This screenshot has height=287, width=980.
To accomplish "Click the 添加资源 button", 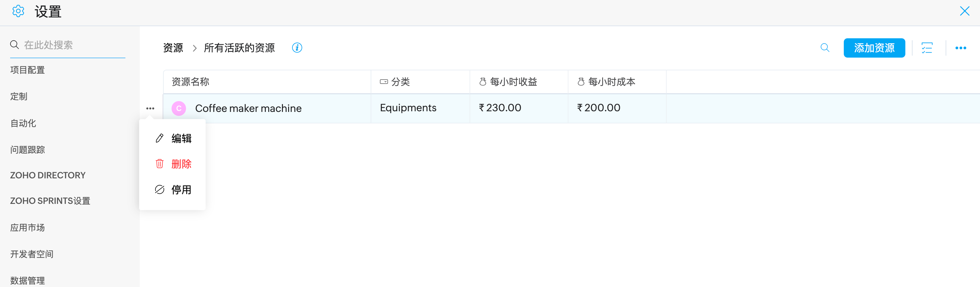I will 874,48.
